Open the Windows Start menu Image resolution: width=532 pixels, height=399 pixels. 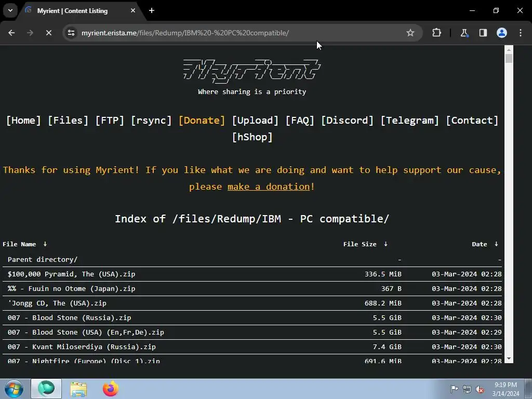pyautogui.click(x=14, y=389)
